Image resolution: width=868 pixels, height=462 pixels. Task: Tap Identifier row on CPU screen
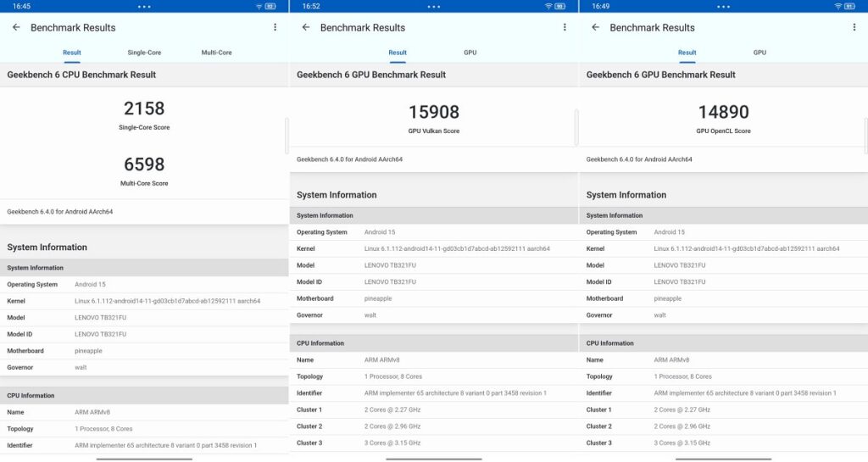click(x=144, y=445)
